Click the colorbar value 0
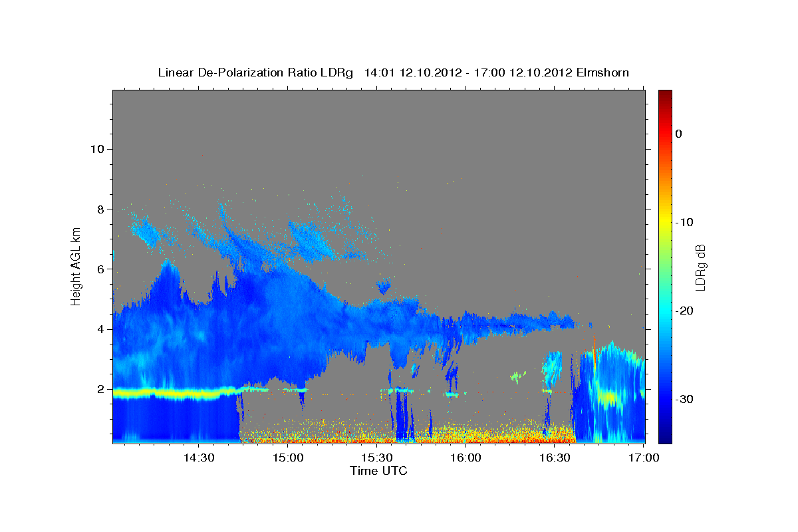The height and width of the screenshot is (532, 798). [679, 134]
